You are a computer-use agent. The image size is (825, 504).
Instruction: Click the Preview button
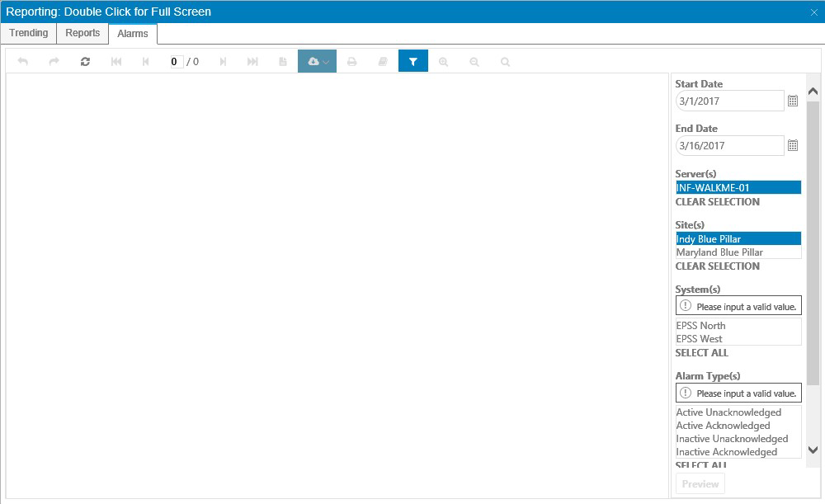click(x=700, y=484)
